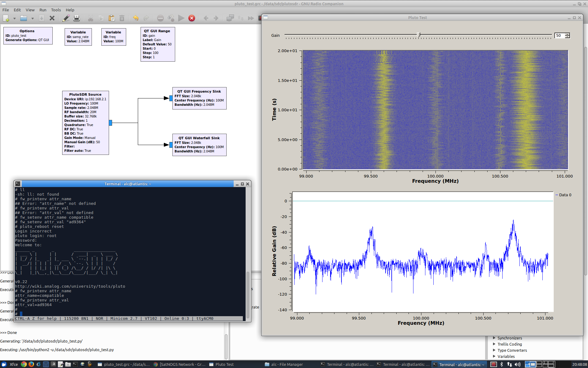This screenshot has width=588, height=368.
Task: Launch Firefox from the panel
Action: [x=31, y=364]
